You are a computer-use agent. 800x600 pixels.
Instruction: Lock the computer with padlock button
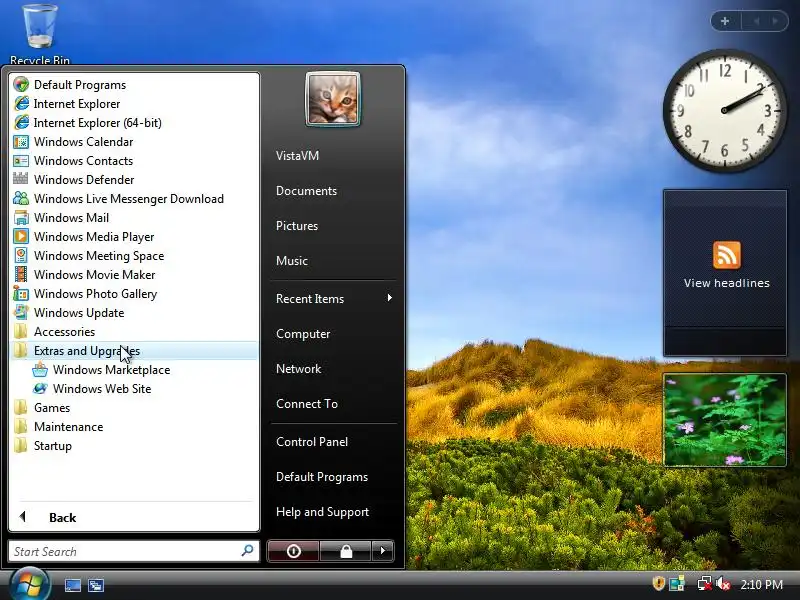tap(346, 551)
